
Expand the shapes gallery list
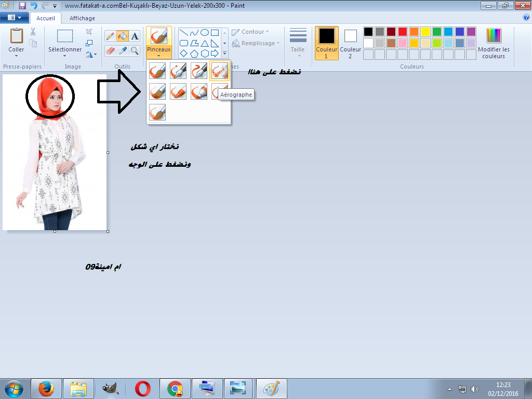click(x=224, y=54)
